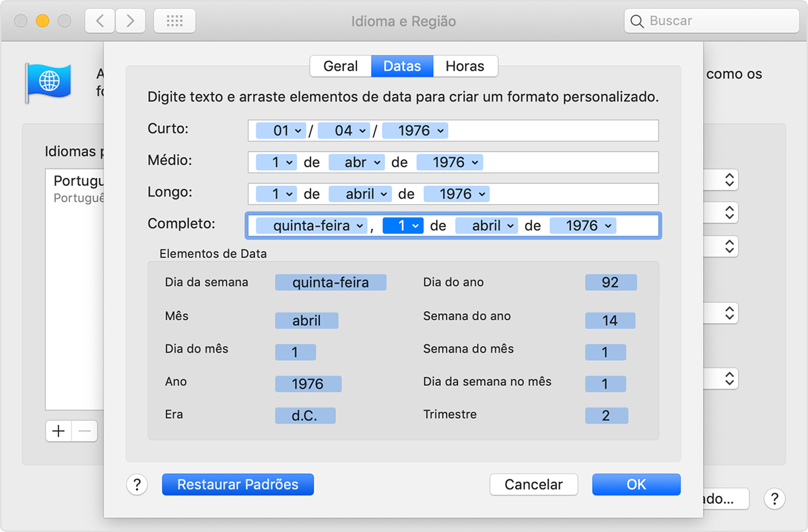Click the Buscar search field
Image resolution: width=808 pixels, height=532 pixels.
click(714, 21)
